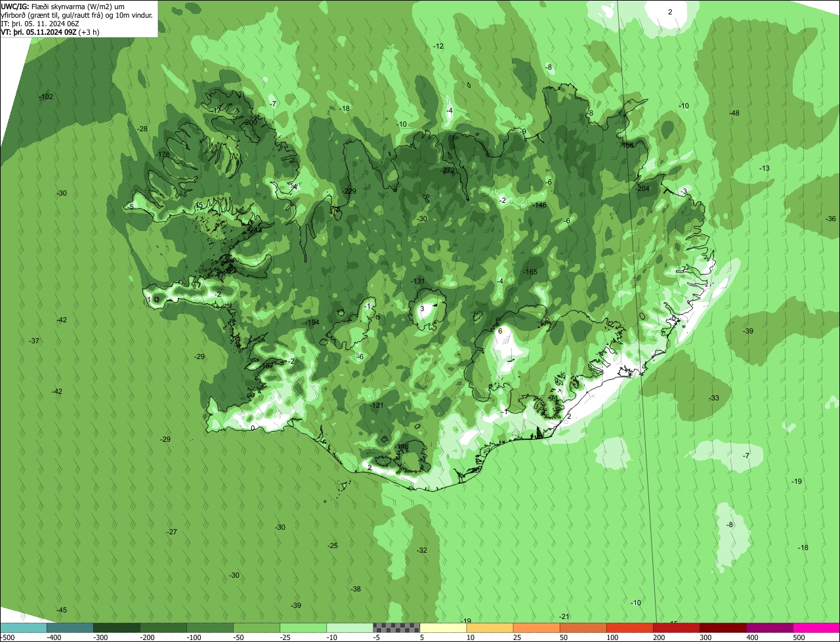Click the -102 value on the map
This screenshot has width=840, height=642.
click(47, 97)
